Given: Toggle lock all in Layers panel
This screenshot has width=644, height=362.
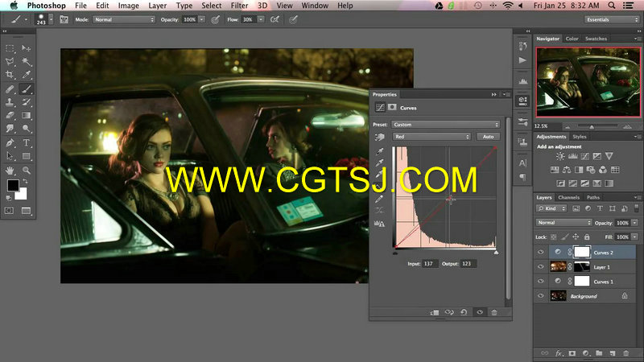Looking at the screenshot, I should [587, 237].
